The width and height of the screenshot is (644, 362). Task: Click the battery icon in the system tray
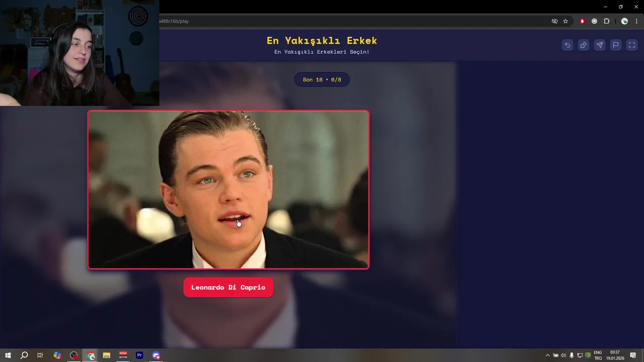point(555,355)
